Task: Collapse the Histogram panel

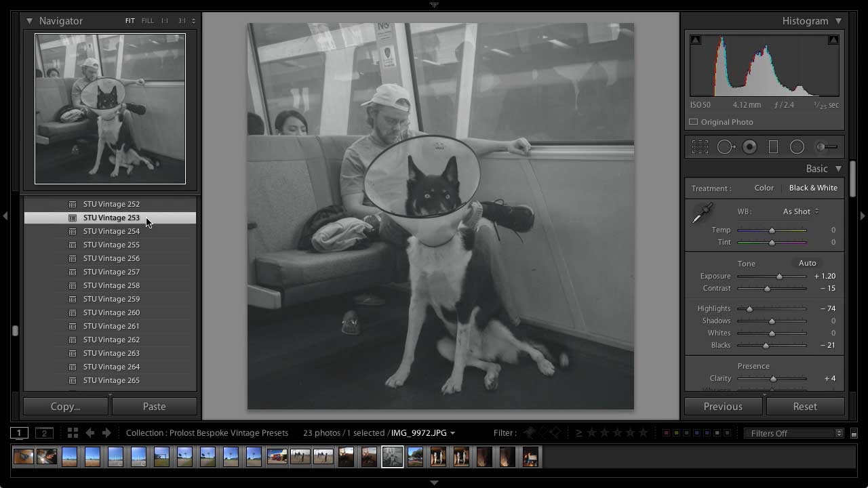Action: click(x=839, y=21)
